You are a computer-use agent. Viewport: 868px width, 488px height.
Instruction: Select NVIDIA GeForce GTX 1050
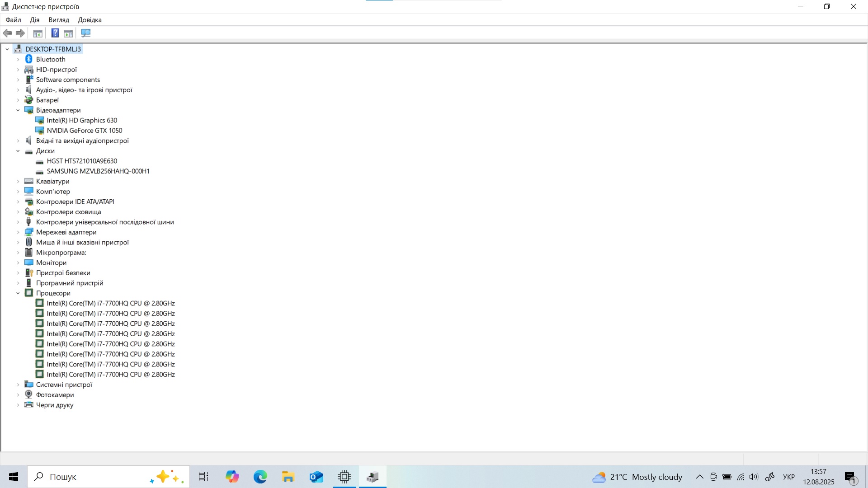pos(85,131)
